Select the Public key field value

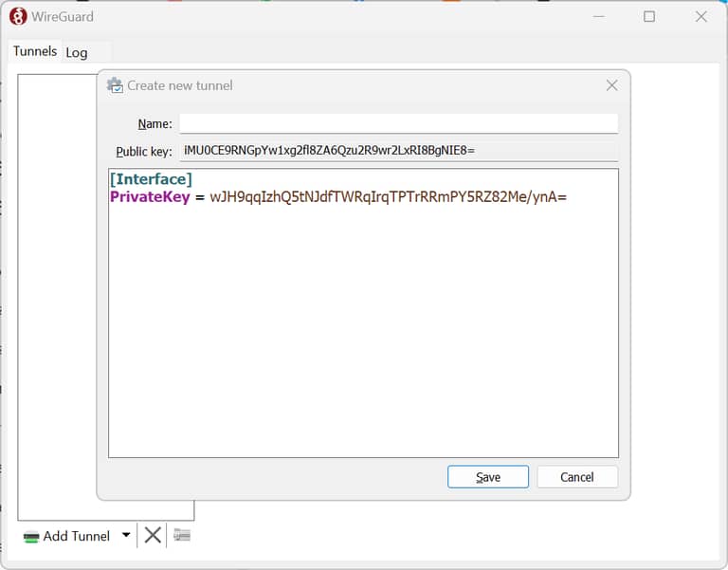[398, 151]
